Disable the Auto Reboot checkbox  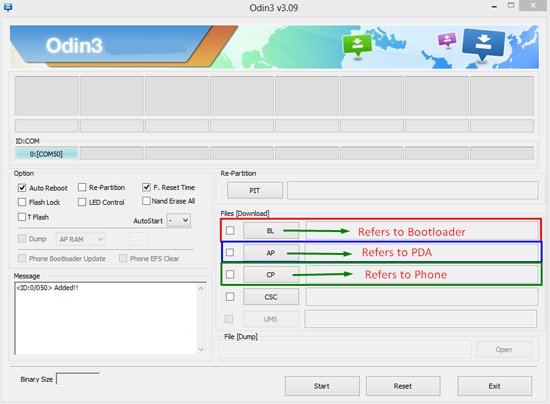pos(22,188)
